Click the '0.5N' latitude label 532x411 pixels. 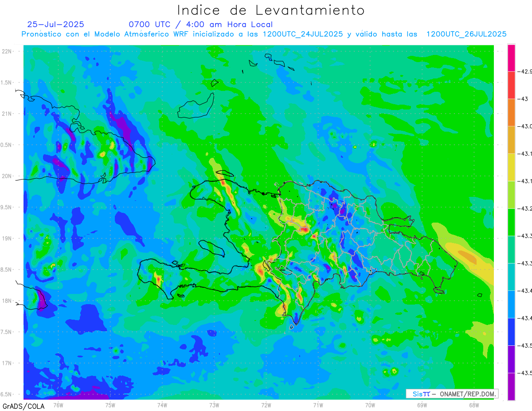6,145
